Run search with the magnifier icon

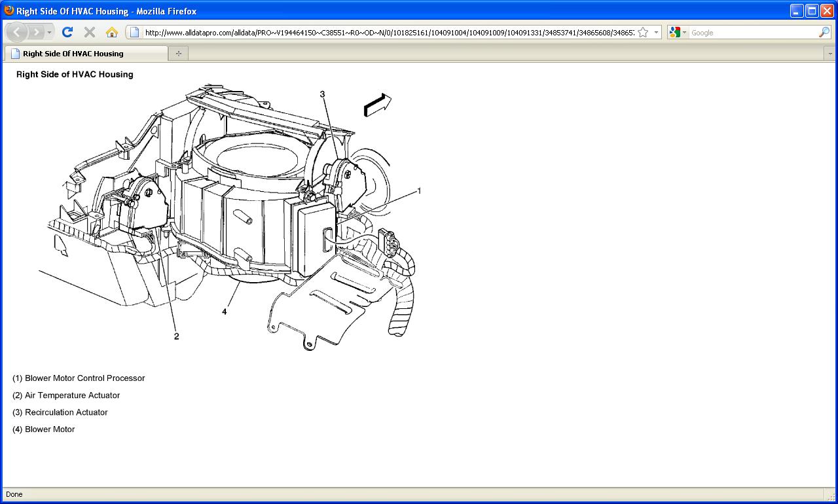824,32
